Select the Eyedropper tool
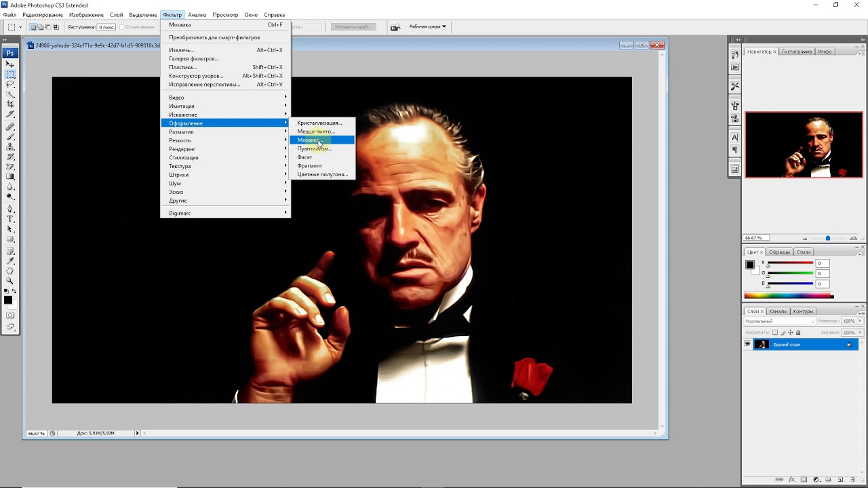Viewport: 868px width, 488px height. coord(10,260)
